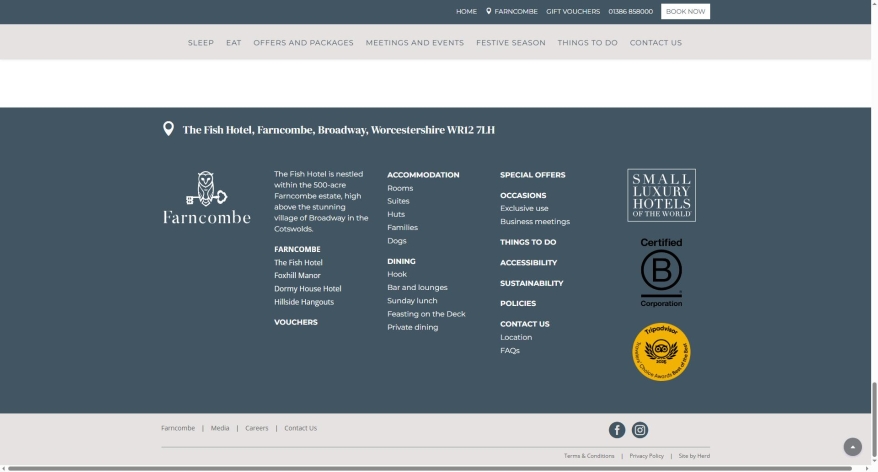Open Accessibility footer link
This screenshot has height=472, width=878.
click(528, 263)
